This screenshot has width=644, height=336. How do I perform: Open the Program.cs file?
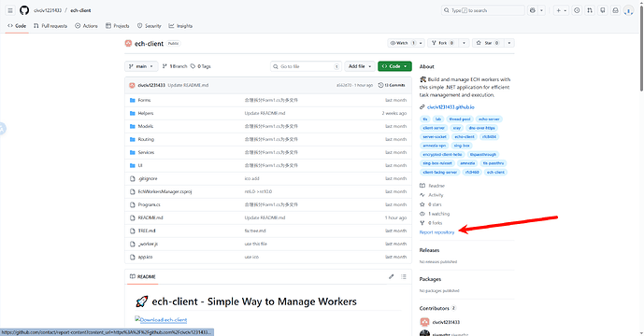click(150, 204)
